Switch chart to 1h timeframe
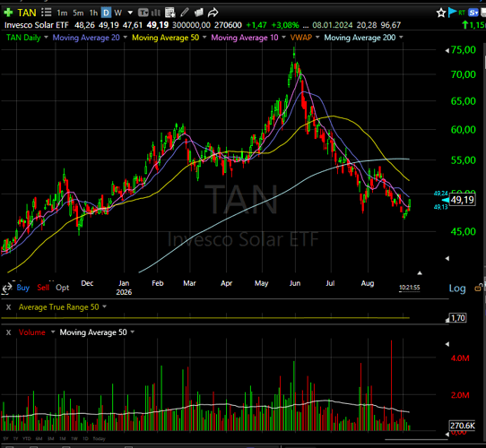Screen dimensions: 486x448 (93, 13)
